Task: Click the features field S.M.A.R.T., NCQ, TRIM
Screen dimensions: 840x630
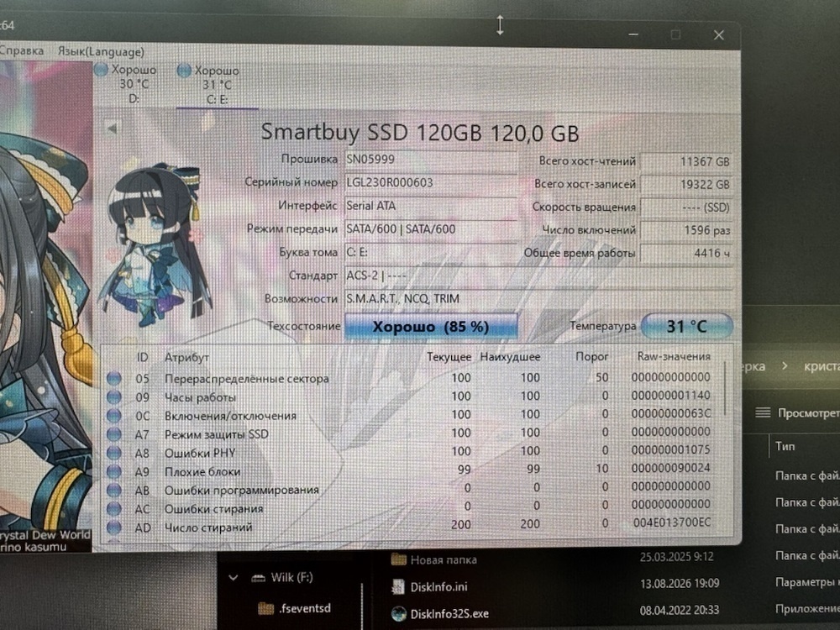Action: (538, 299)
